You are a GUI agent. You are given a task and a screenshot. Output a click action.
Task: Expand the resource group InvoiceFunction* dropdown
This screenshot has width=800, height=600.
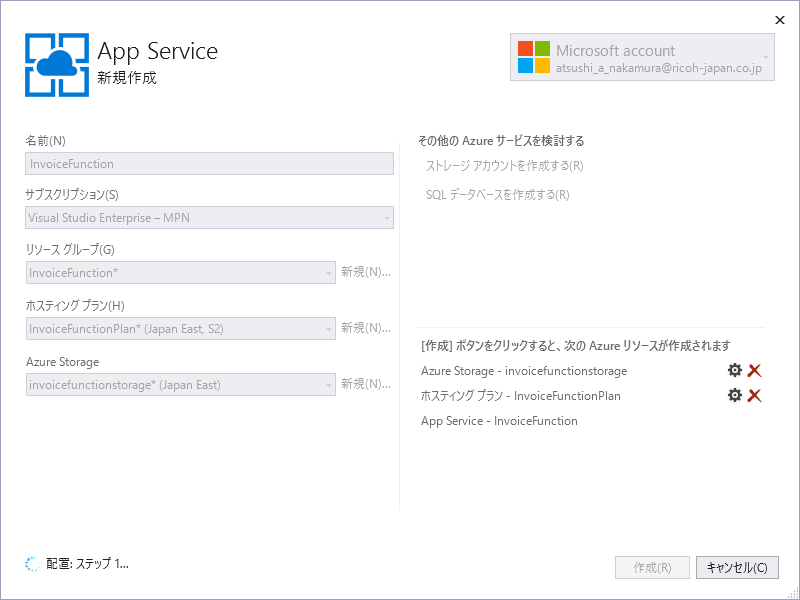tap(329, 273)
